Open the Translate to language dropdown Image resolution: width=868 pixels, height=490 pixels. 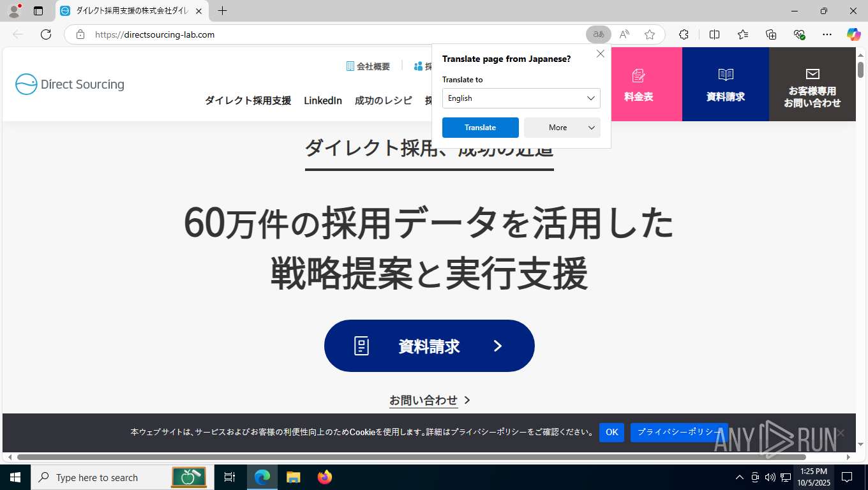(521, 98)
